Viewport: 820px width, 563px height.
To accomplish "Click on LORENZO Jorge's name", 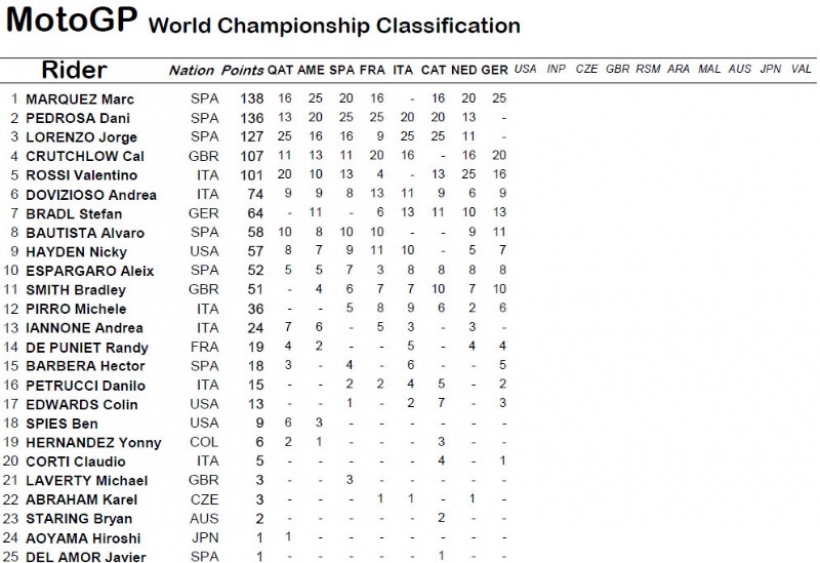I will (82, 137).
